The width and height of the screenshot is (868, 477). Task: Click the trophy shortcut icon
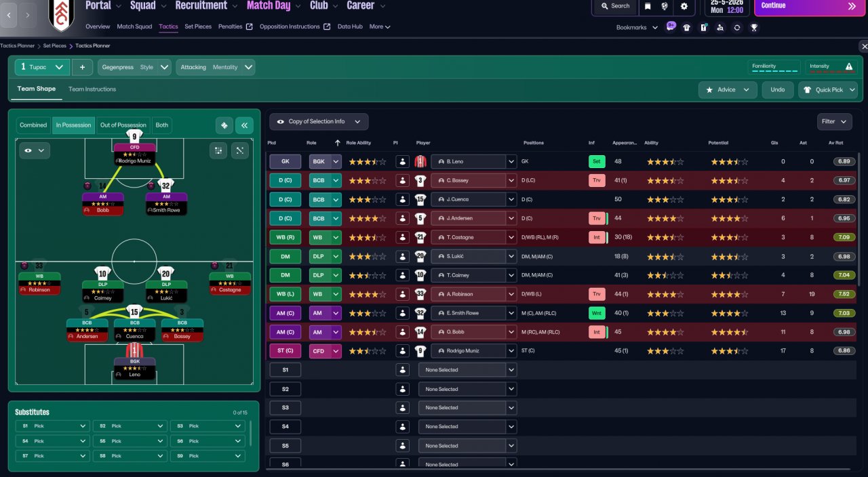(x=754, y=28)
